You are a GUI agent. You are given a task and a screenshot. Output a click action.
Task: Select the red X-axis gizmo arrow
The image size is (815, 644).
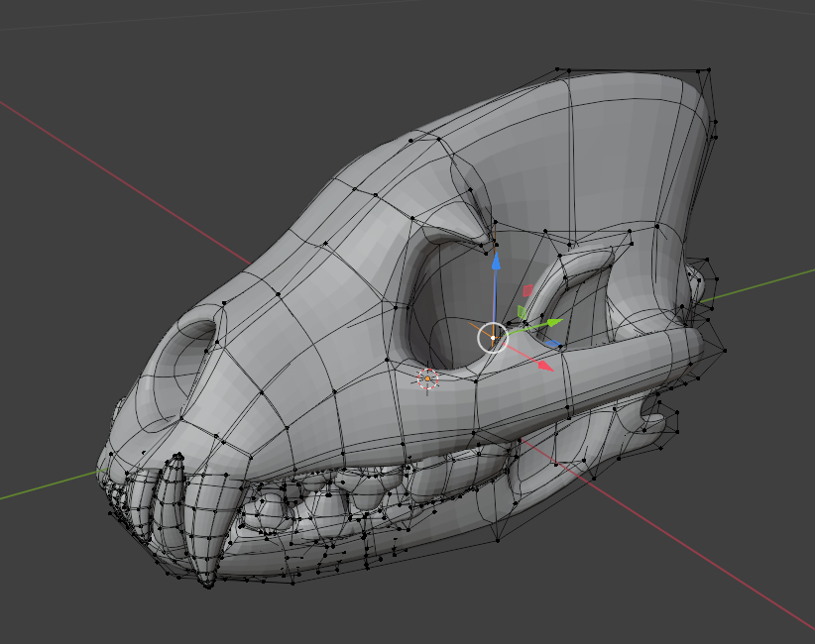(x=545, y=366)
